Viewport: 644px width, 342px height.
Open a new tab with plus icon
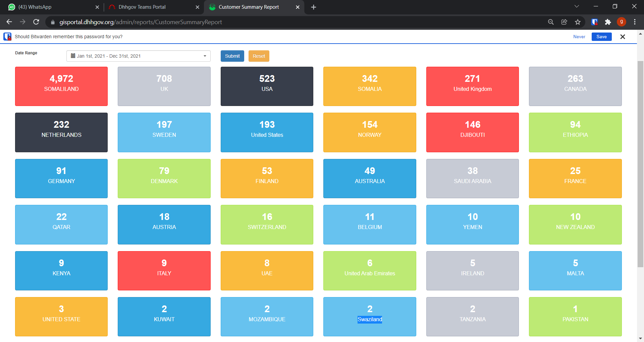pyautogui.click(x=313, y=7)
